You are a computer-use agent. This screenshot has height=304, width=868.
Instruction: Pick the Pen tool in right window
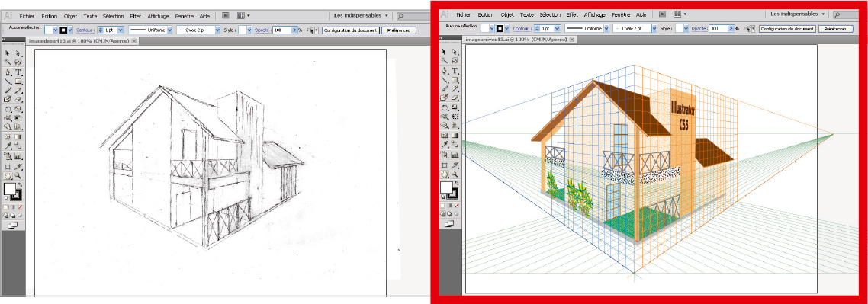coord(444,71)
